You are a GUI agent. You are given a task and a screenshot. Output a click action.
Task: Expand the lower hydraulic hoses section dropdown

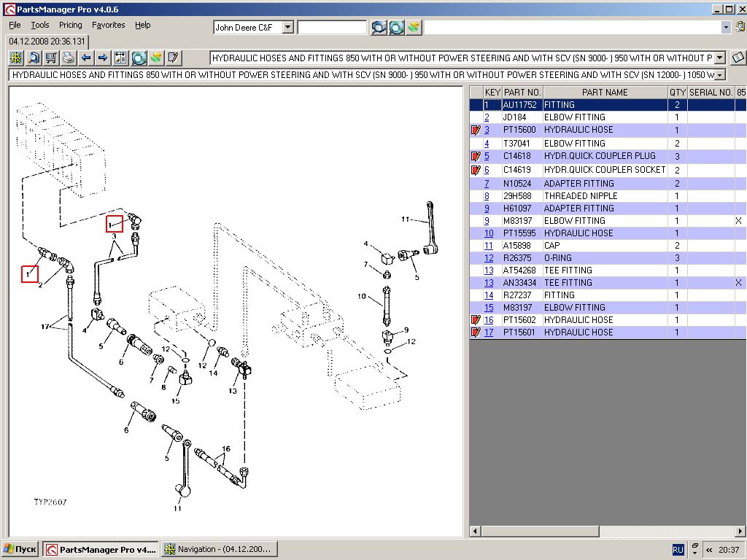(x=720, y=75)
